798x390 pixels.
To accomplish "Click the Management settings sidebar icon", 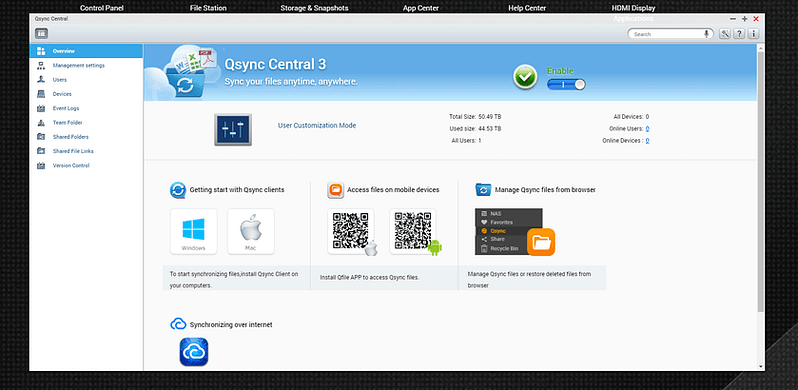I will pyautogui.click(x=41, y=65).
